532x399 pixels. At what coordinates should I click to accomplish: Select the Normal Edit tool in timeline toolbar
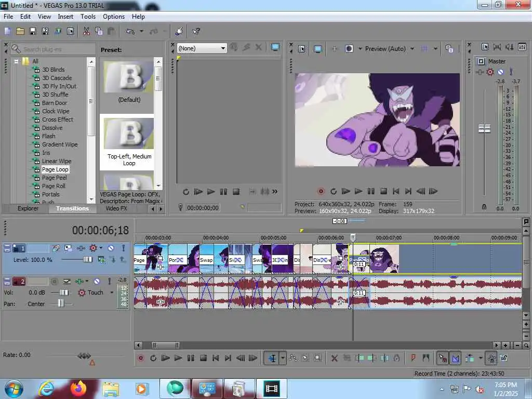coord(272,358)
